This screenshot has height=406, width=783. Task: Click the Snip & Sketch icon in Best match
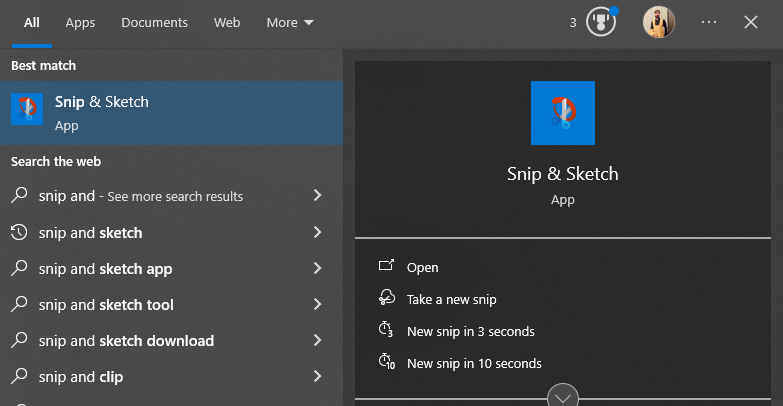pos(27,109)
